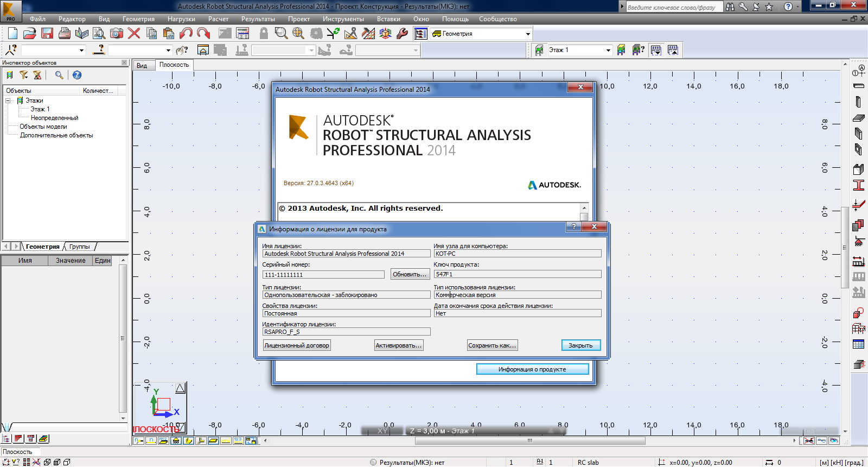The width and height of the screenshot is (868, 467).
Task: Click the Закрыть button in license dialog
Action: point(581,345)
